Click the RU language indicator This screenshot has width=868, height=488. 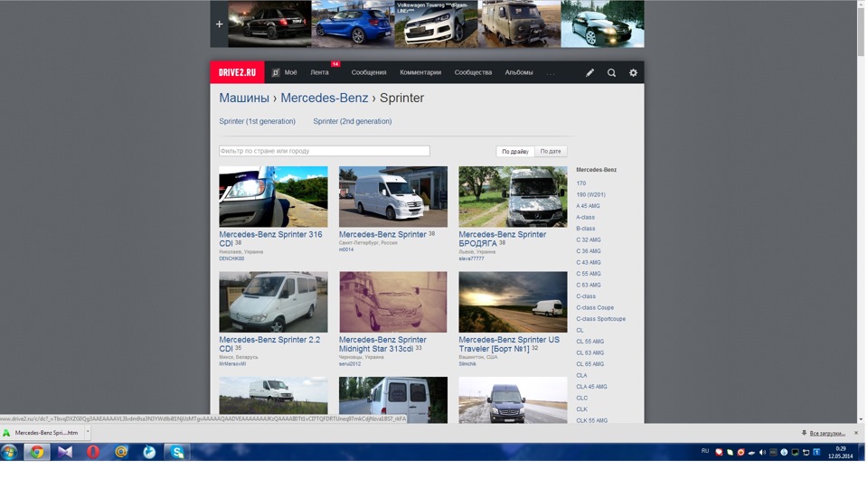704,451
